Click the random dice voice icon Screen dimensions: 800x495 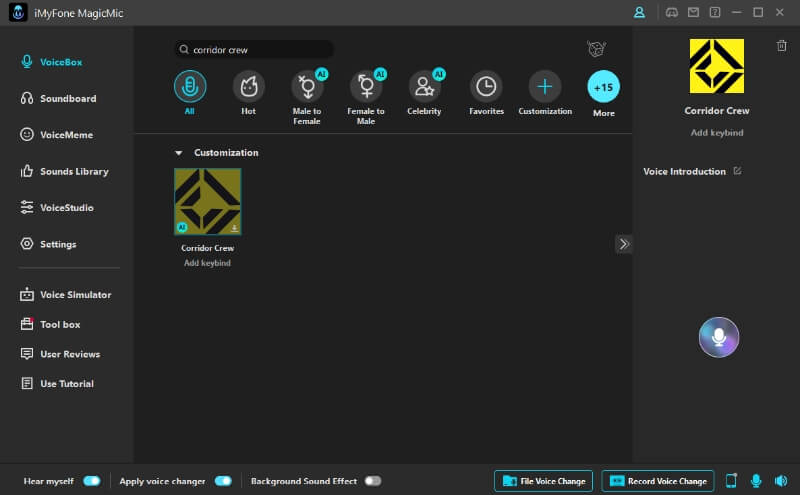point(596,49)
